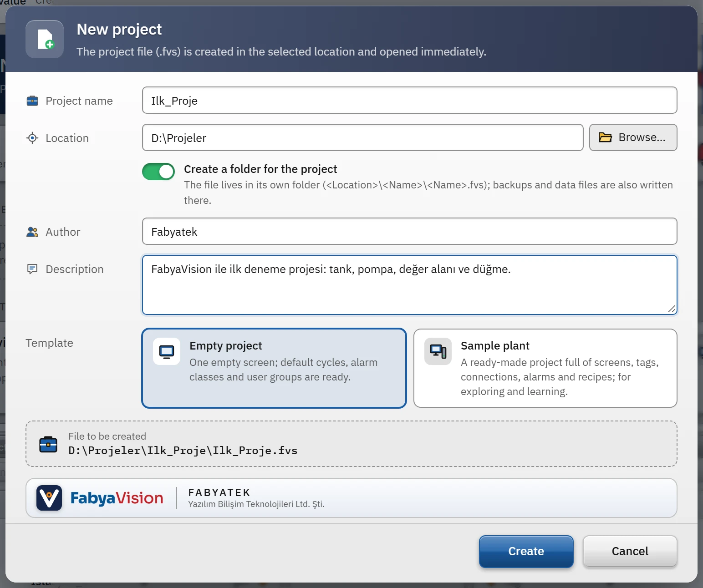
Task: Click inside the Description text area
Action: [410, 285]
